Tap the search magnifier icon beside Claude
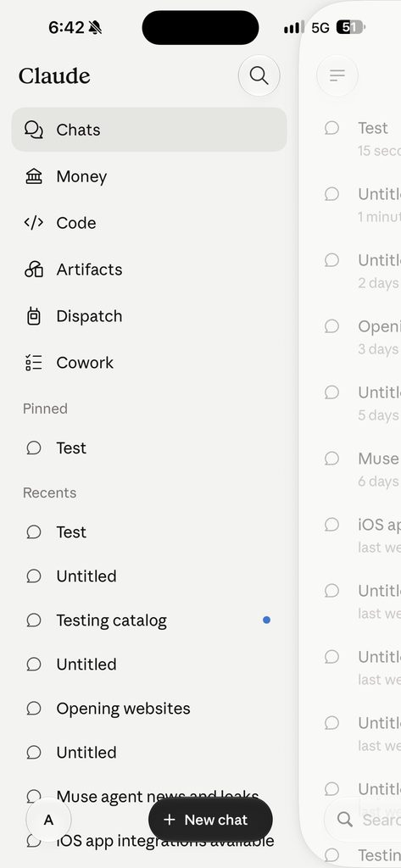 point(259,75)
